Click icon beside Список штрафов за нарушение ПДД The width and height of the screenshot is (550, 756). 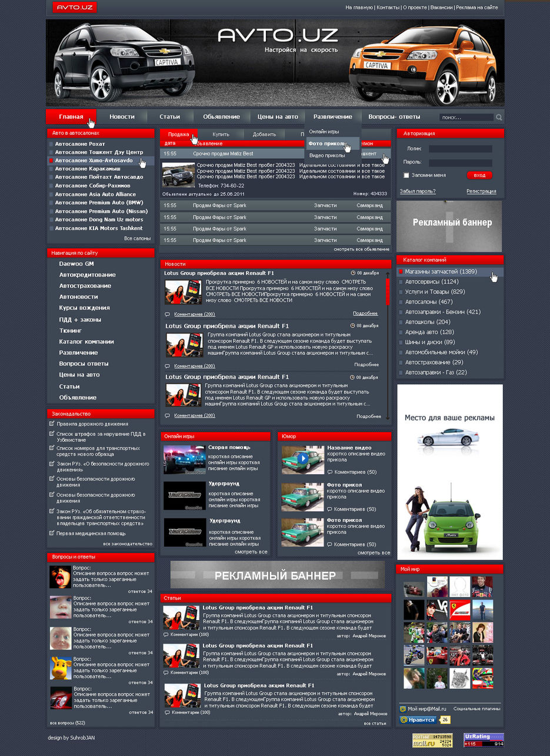[x=52, y=434]
